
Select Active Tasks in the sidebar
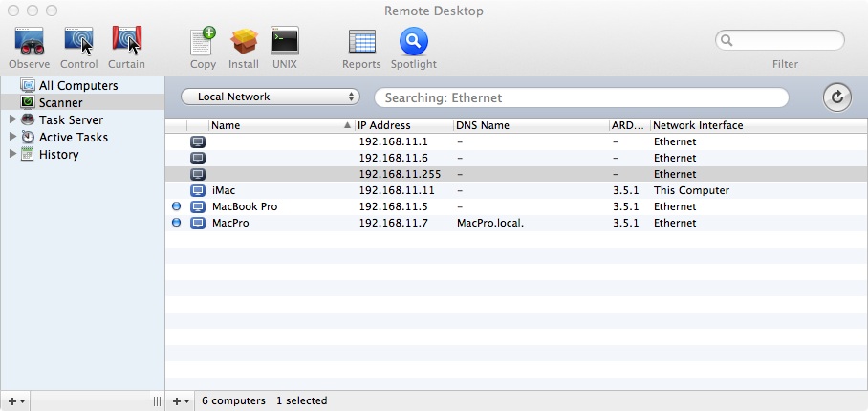73,138
